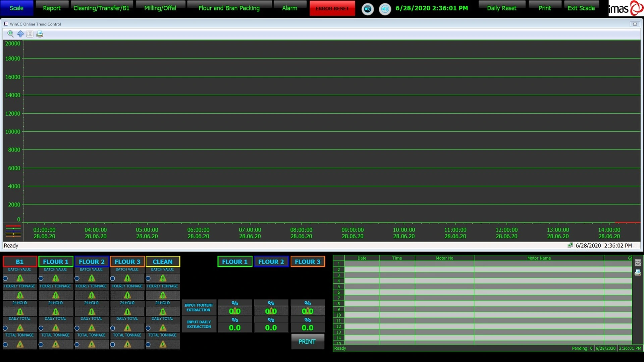Switch to Cleaning/Transfer/B1 tab
Screen dimensions: 644x362
tap(101, 8)
